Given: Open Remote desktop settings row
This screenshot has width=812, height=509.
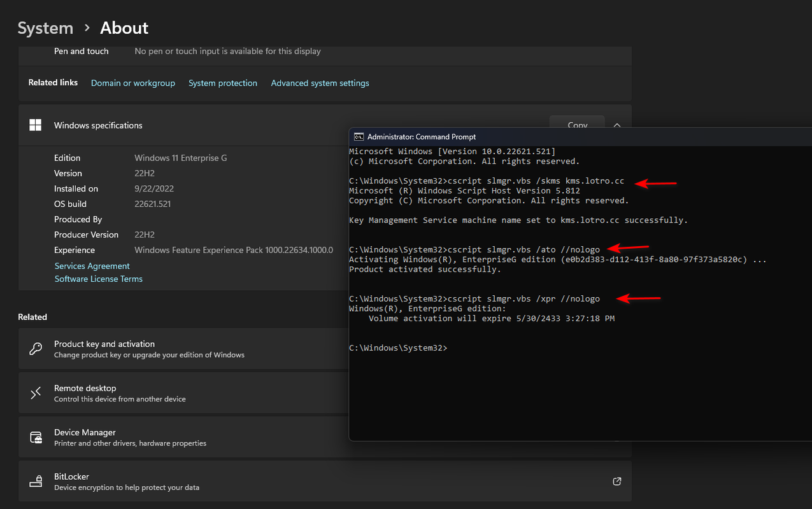Looking at the screenshot, I should tap(184, 393).
